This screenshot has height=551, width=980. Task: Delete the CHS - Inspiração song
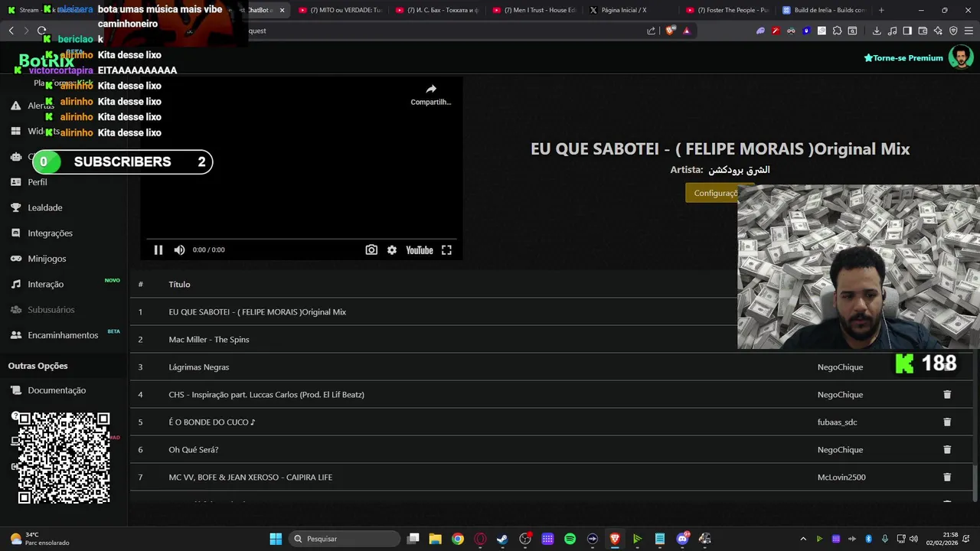click(947, 394)
